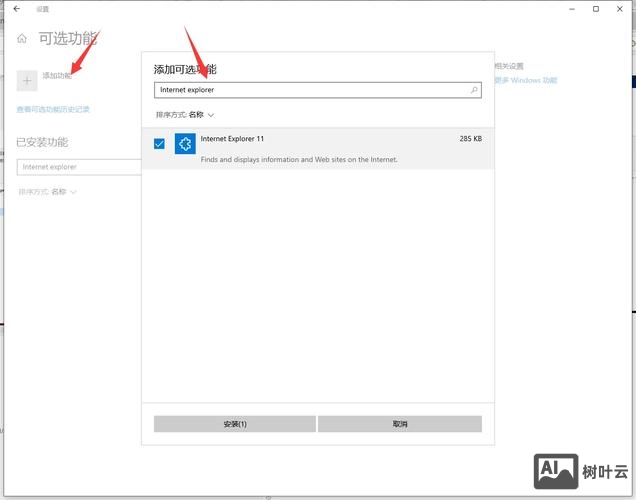Click the blue Internet Explorer 11 feature icon
This screenshot has width=636, height=500.
pyautogui.click(x=184, y=145)
